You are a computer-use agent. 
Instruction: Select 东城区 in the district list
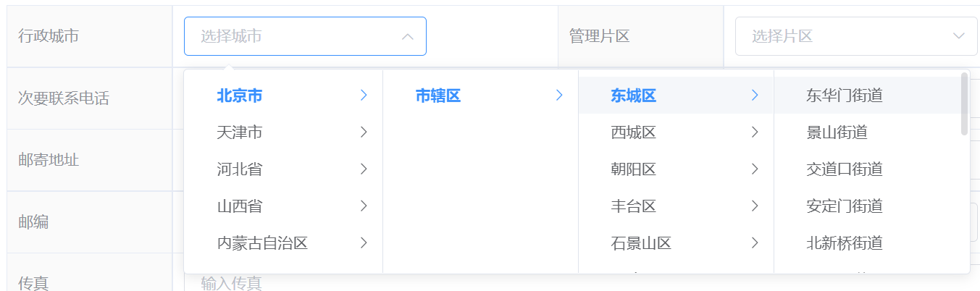click(x=633, y=95)
